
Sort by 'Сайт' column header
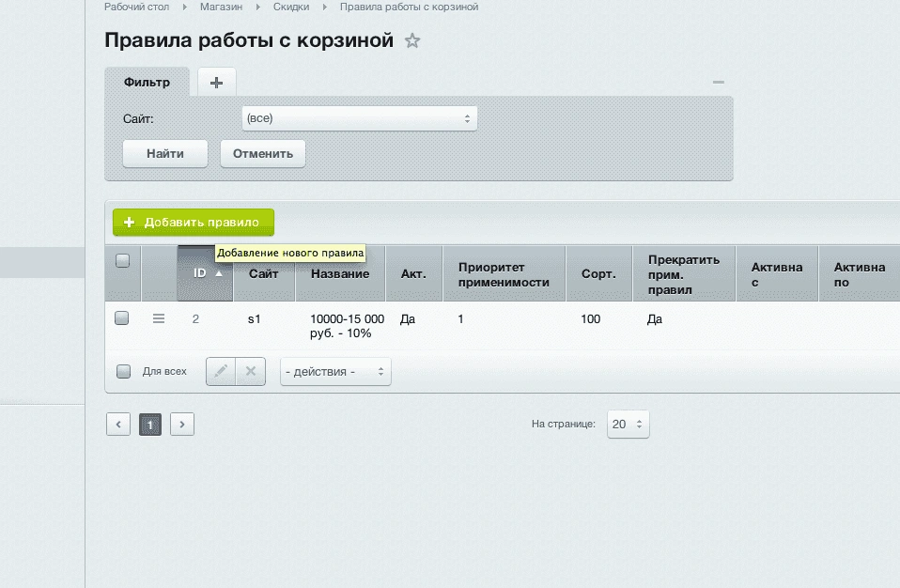pos(264,273)
